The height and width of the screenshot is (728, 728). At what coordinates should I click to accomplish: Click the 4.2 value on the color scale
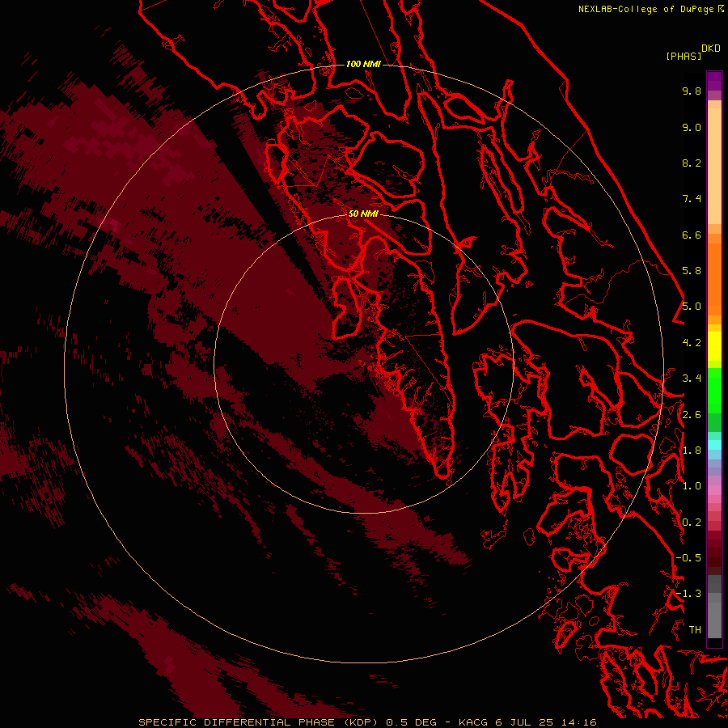tap(692, 343)
